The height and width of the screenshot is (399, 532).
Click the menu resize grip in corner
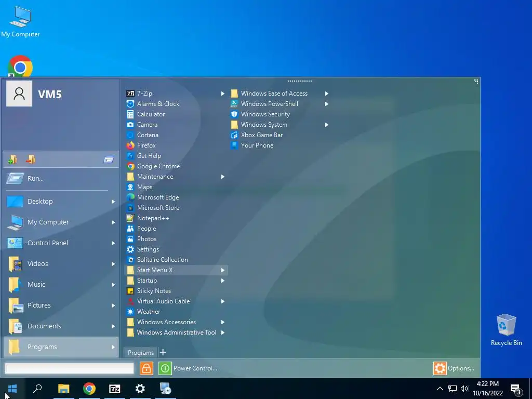[x=476, y=82]
